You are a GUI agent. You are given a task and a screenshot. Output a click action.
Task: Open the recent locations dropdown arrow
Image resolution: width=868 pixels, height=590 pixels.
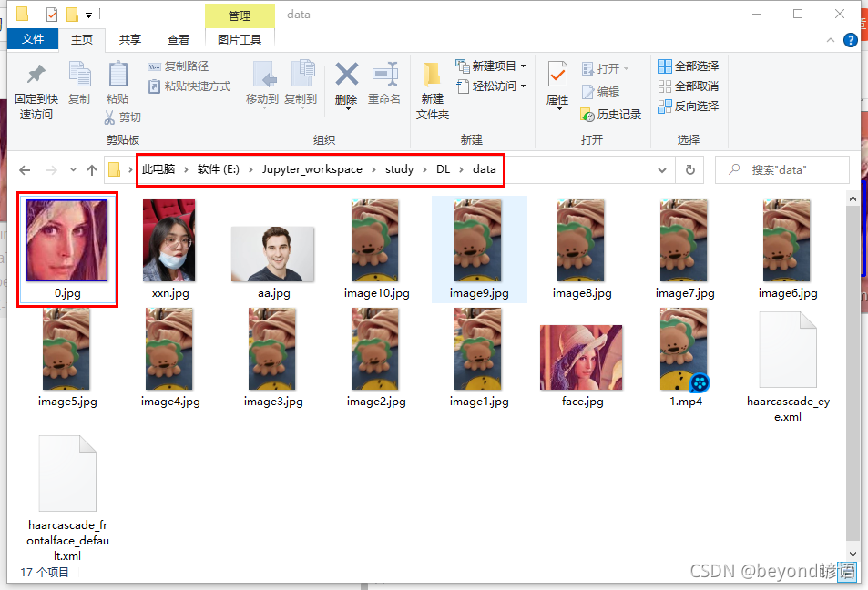pyautogui.click(x=73, y=170)
